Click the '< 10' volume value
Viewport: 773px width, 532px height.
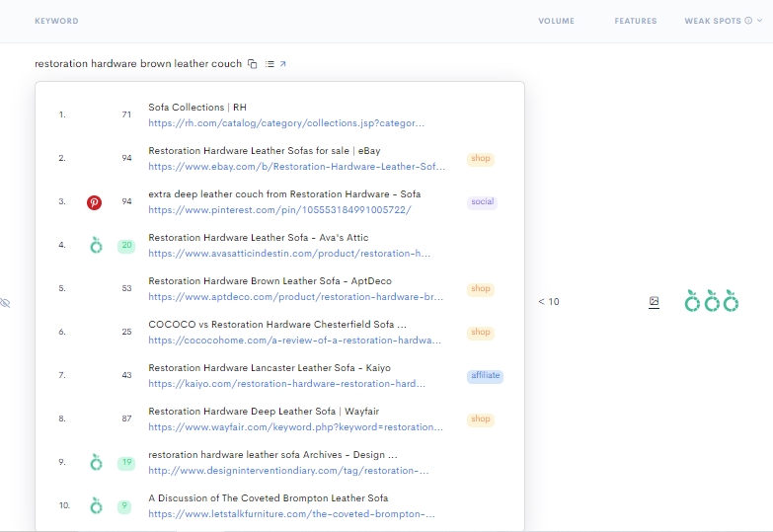549,302
